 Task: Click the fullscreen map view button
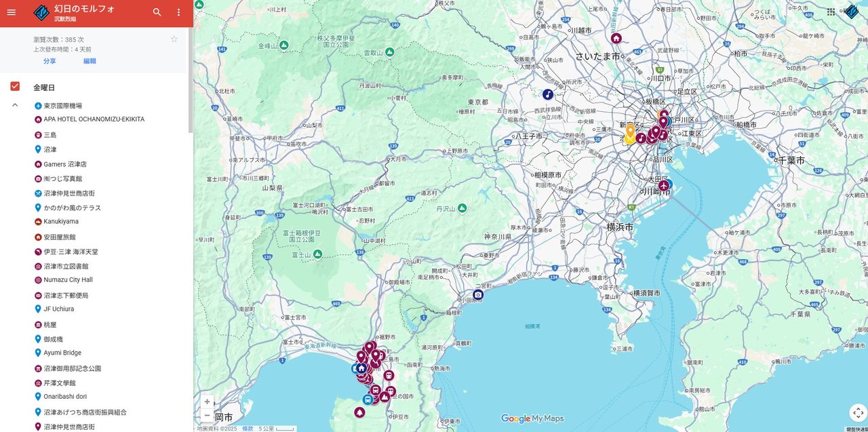click(858, 412)
